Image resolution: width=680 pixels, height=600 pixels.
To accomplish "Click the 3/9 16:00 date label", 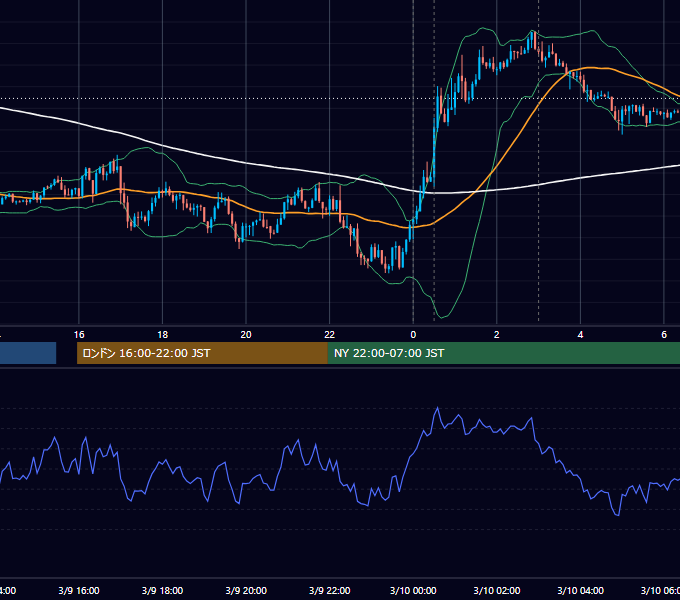I will [x=79, y=590].
